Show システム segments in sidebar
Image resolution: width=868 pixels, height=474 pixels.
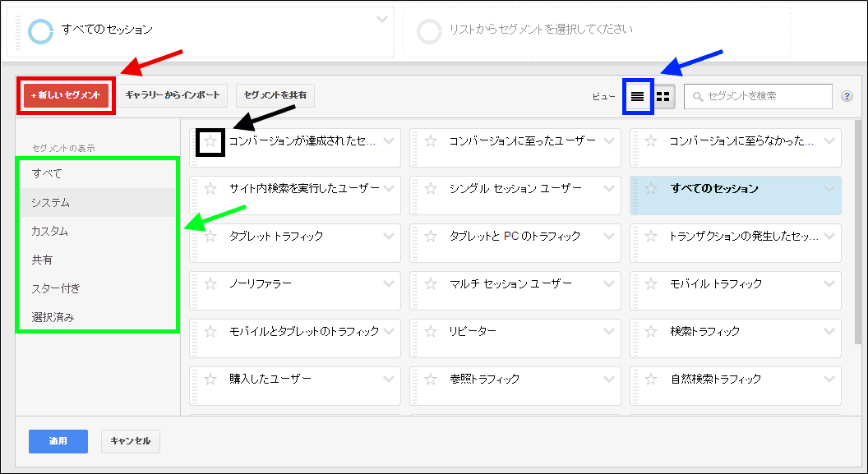51,202
